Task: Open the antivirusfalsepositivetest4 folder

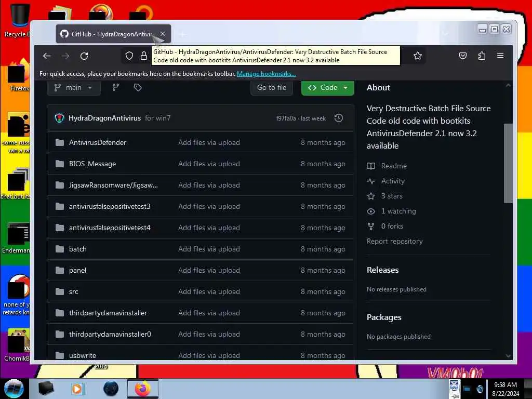Action: (110, 228)
